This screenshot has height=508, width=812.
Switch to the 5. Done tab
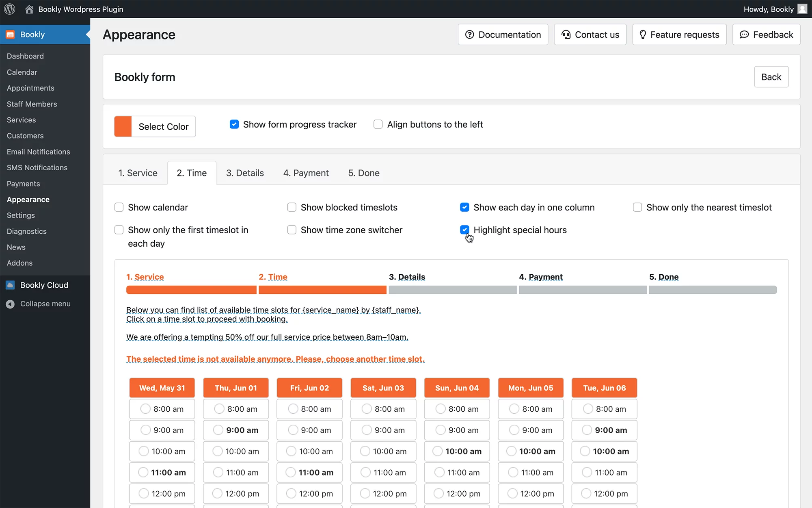click(364, 173)
